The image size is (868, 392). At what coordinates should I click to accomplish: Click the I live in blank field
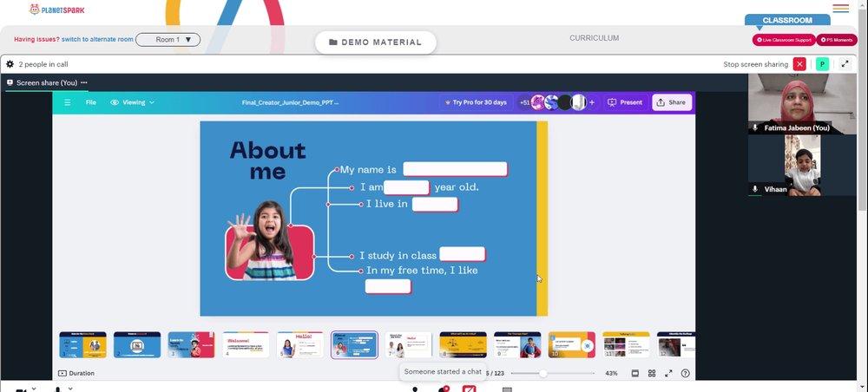point(435,205)
